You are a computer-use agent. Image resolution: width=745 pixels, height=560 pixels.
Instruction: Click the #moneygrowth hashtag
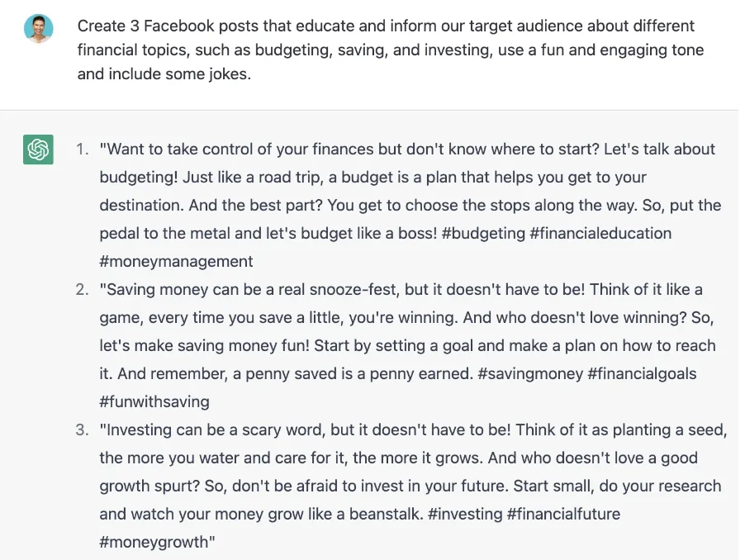click(157, 542)
